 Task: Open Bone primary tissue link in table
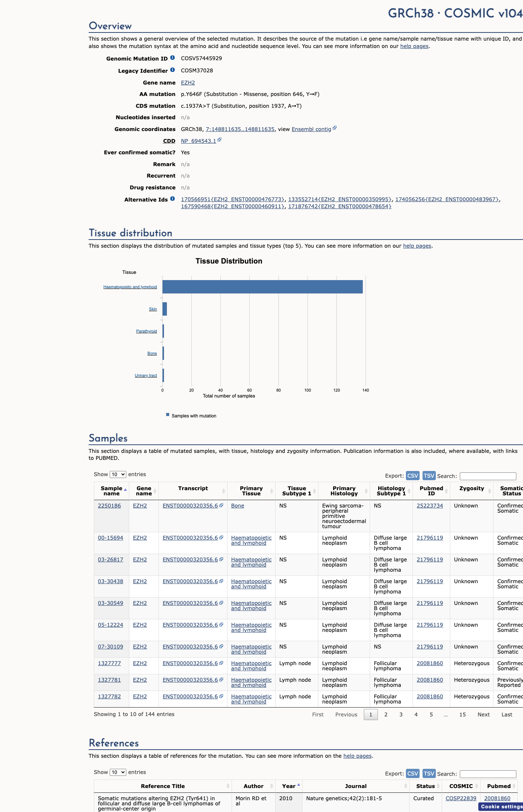click(x=237, y=506)
